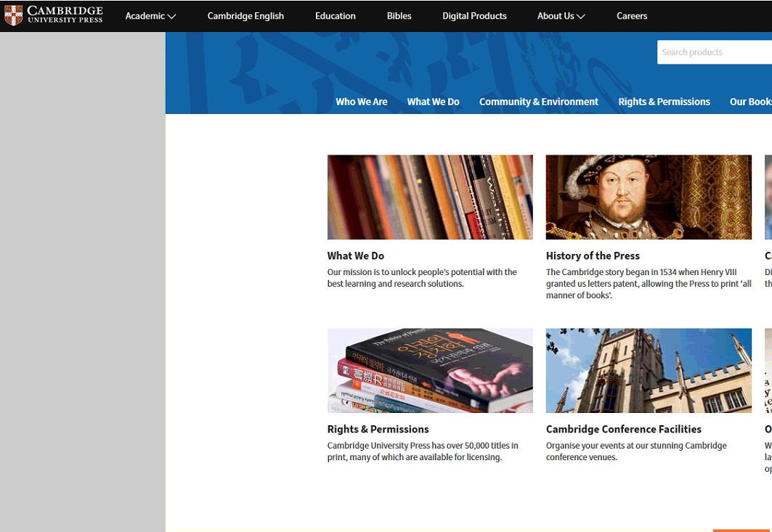Open the Cambridge Conference Facilities heading link
This screenshot has height=532, width=772.
[x=623, y=429]
